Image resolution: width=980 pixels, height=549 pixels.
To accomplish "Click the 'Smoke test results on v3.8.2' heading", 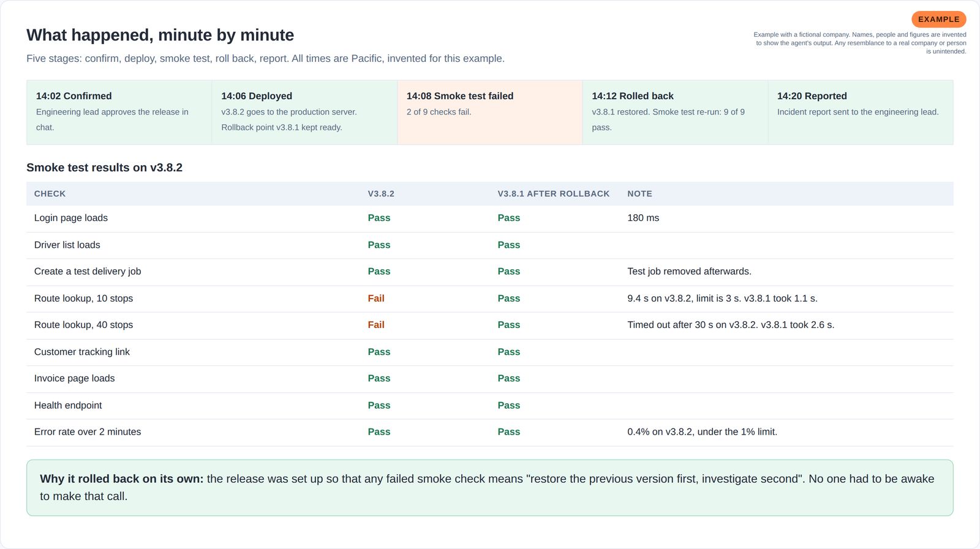I will [x=104, y=168].
